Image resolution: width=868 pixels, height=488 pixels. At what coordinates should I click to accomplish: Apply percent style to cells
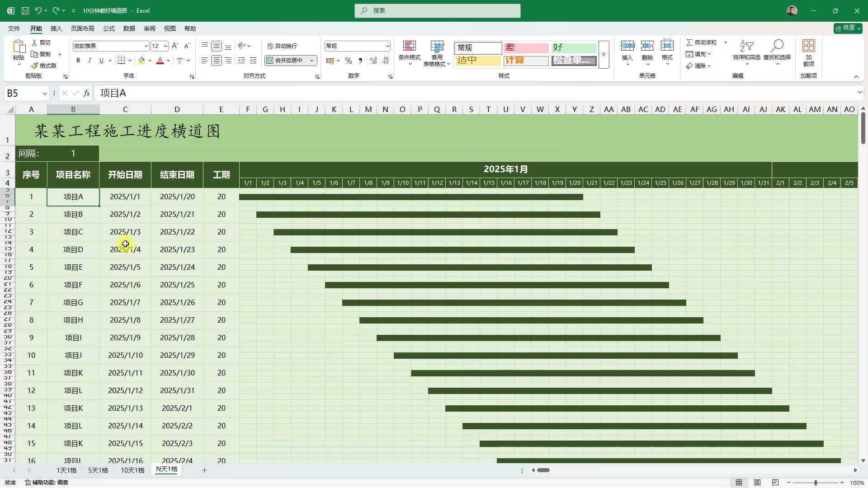tap(348, 61)
